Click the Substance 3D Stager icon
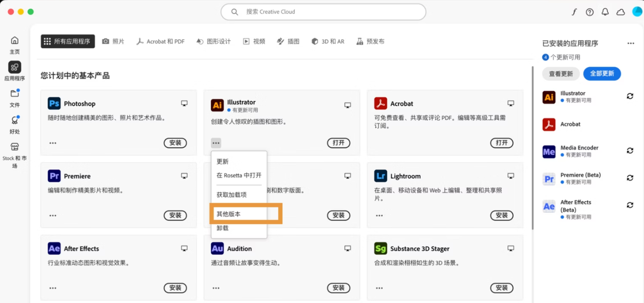This screenshot has height=303, width=644. click(381, 248)
